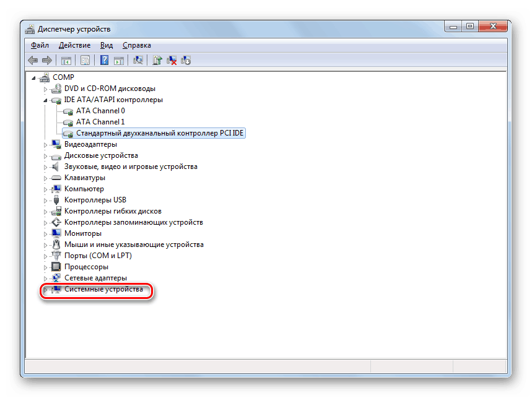The height and width of the screenshot is (398, 532).
Task: Click the Update driver software icon
Action: click(x=156, y=60)
